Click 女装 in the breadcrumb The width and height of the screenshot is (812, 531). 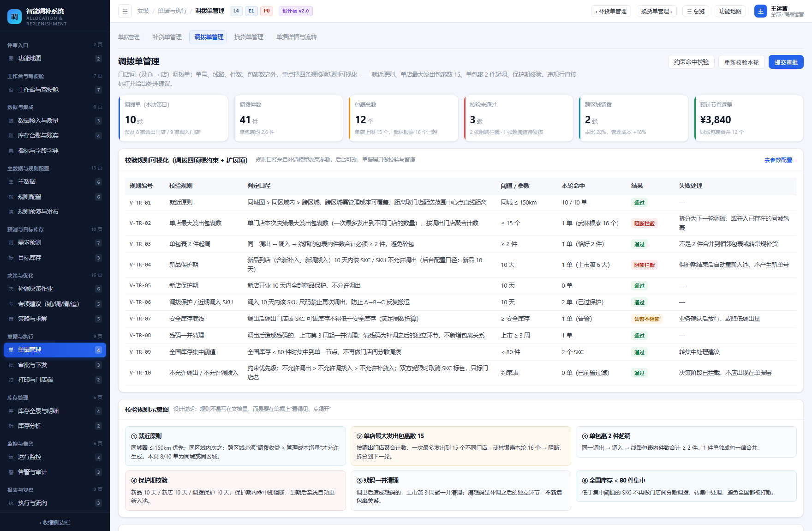click(143, 11)
